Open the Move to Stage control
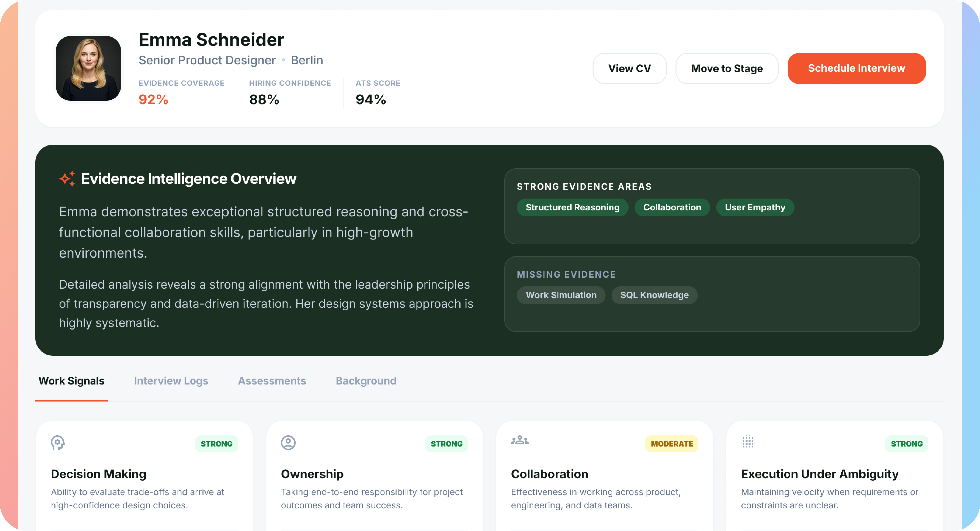The image size is (980, 531). click(727, 69)
